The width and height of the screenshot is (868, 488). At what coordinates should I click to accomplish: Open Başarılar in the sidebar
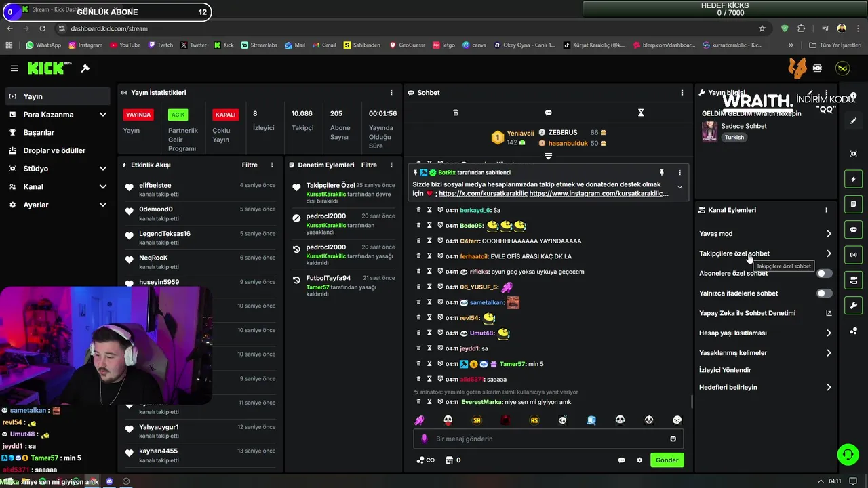57,133
